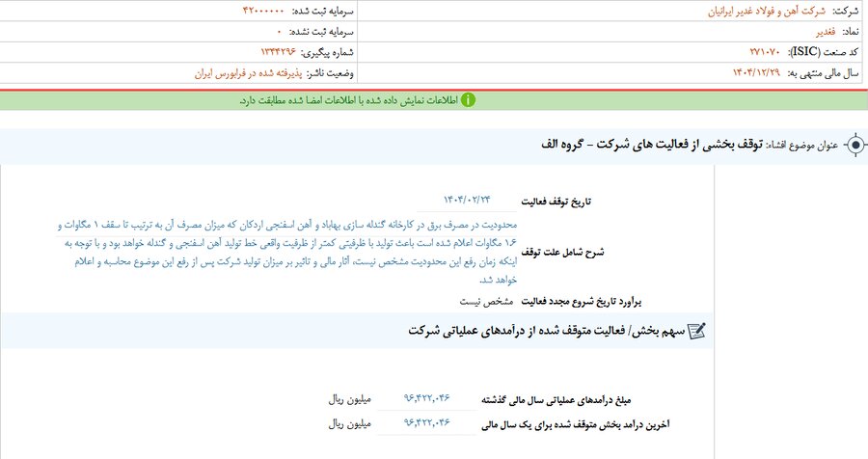Select the ISIC industry code ۲۷۱۰۷۰

[765, 52]
